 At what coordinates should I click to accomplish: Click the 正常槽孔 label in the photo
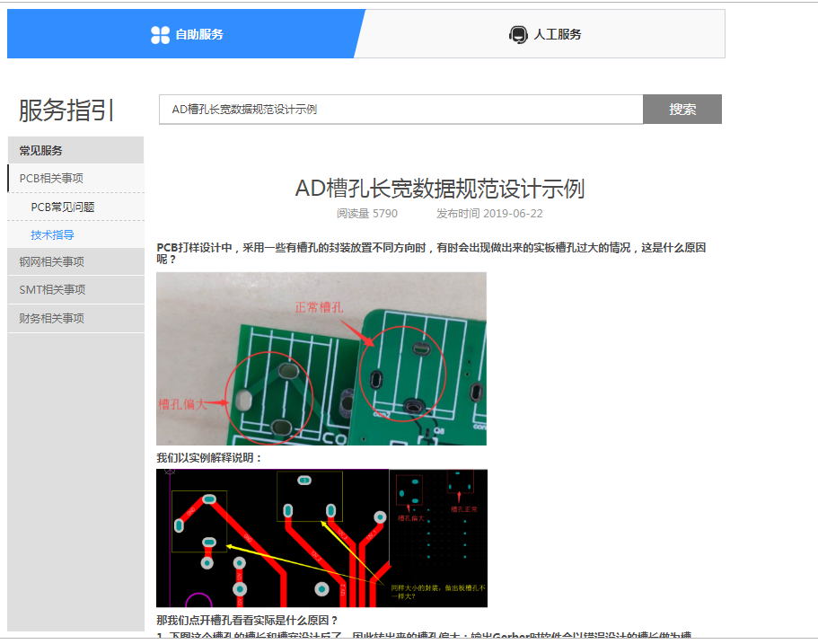pos(320,307)
